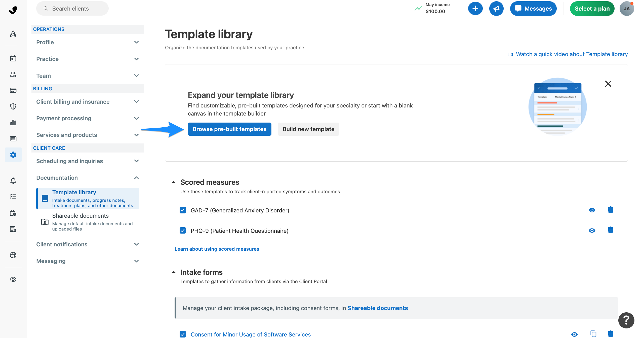The width and height of the screenshot is (644, 338).
Task: Uncheck Consent for Minor Usage checkbox
Action: 183,334
